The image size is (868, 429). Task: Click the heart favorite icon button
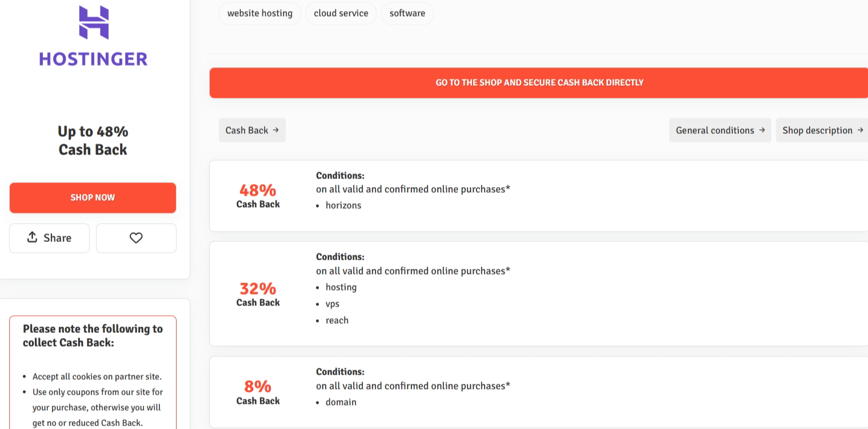coord(136,238)
